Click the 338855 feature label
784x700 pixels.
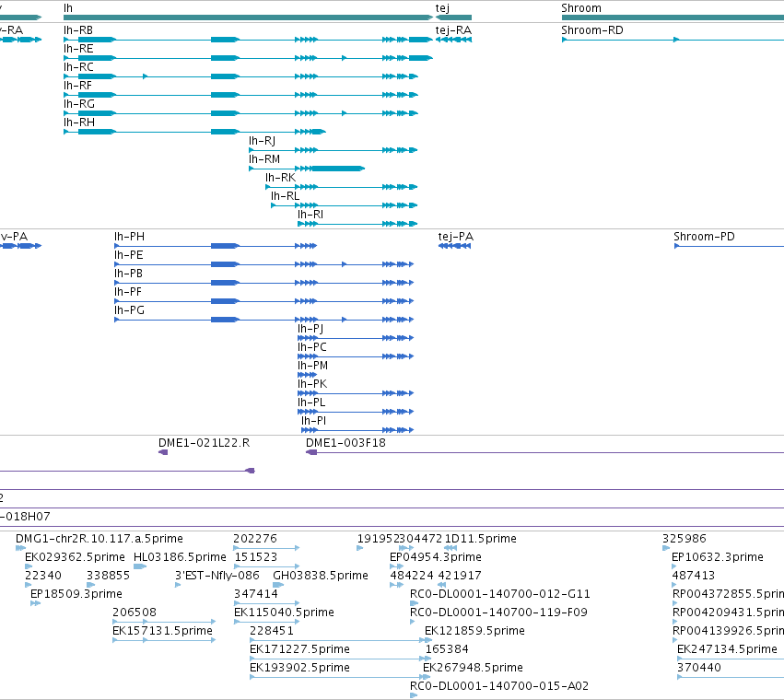tap(108, 576)
